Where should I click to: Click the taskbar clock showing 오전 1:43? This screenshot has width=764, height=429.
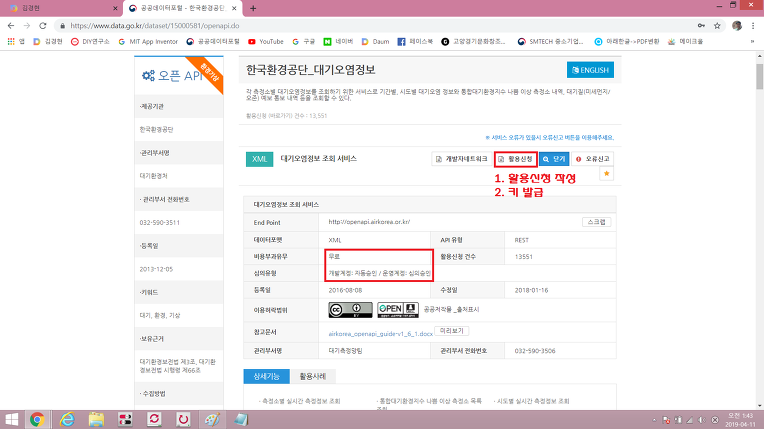(x=741, y=420)
